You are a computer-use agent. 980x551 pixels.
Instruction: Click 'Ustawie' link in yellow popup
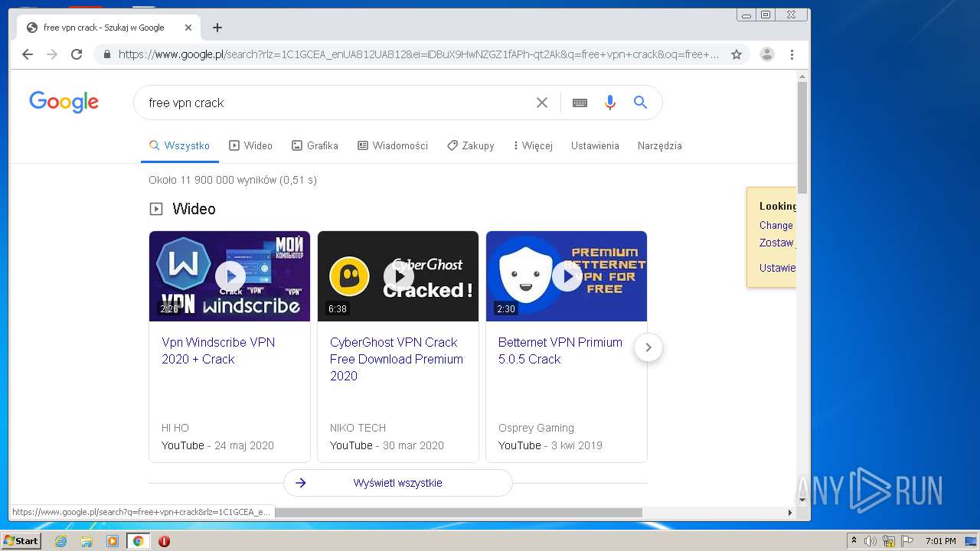click(x=777, y=268)
